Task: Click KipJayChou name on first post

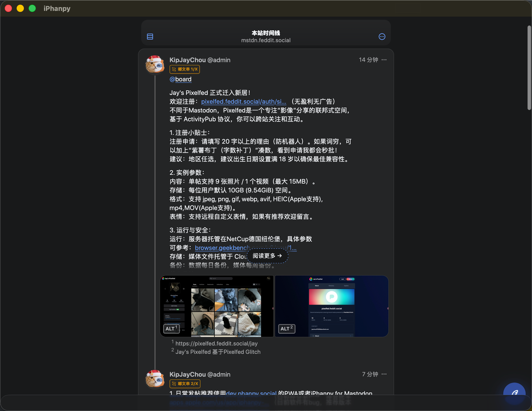Action: 188,60
